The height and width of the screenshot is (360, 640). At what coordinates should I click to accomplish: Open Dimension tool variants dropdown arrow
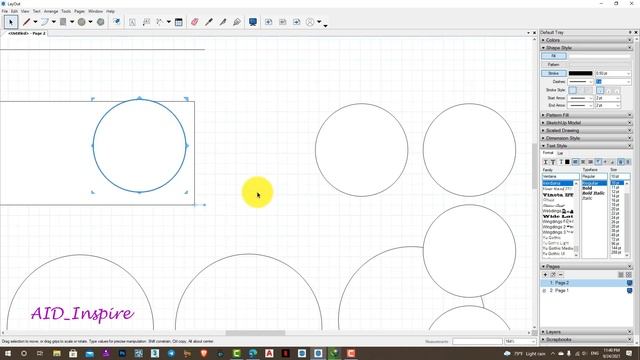(168, 22)
